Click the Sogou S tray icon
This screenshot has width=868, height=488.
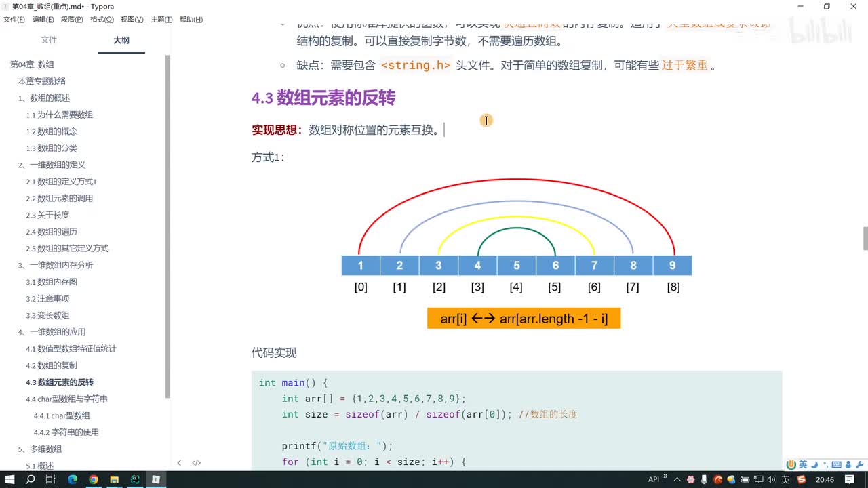(802, 479)
